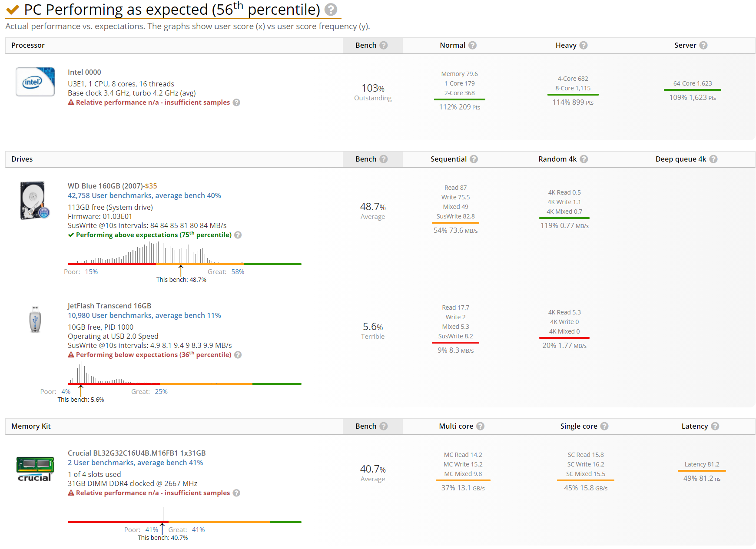Open Crucial 2 User benchmarks link

135,463
